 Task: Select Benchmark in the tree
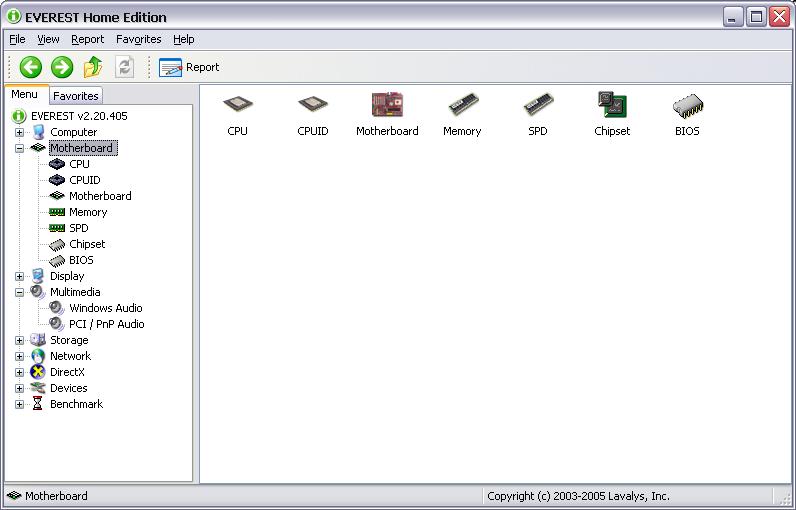click(76, 404)
